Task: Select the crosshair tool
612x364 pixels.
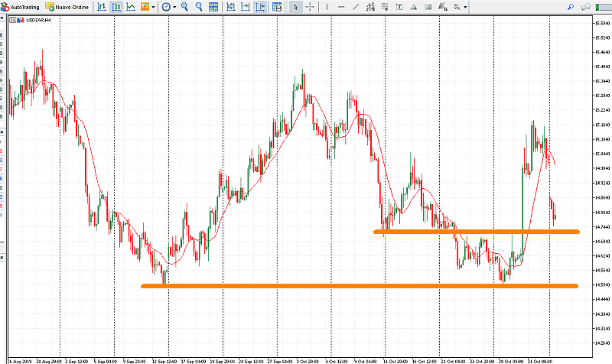Action: [311, 7]
